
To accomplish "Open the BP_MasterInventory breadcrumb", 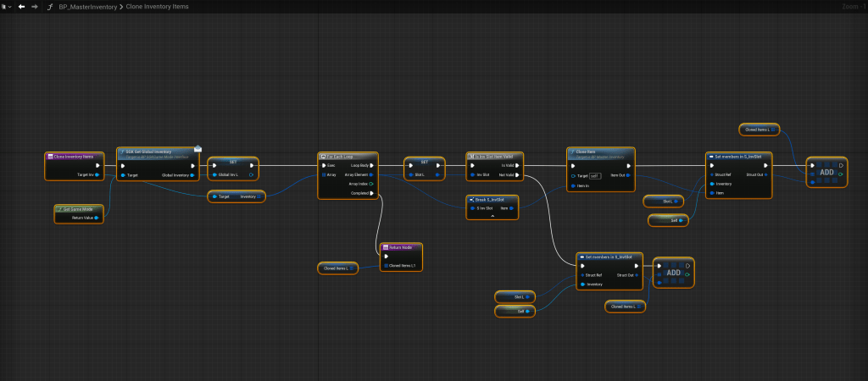I will (87, 7).
